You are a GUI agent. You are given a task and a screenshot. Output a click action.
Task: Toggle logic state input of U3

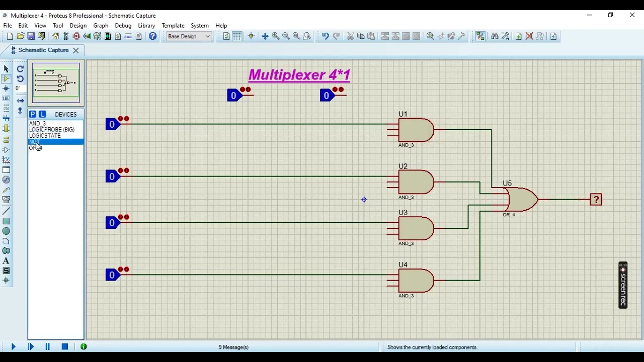[x=113, y=223]
